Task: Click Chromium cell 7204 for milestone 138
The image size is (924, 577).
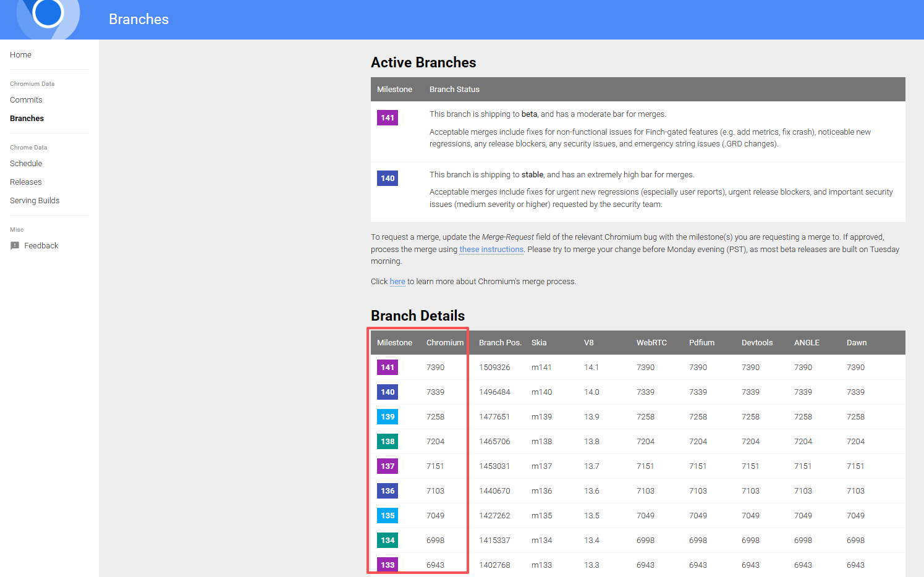Action: point(435,442)
